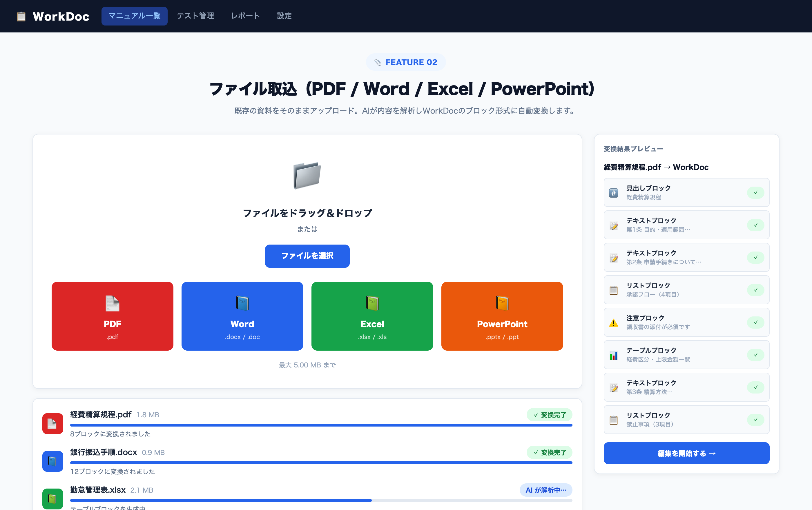Click the 0.9 MB file size label
812x510 pixels.
click(x=153, y=453)
